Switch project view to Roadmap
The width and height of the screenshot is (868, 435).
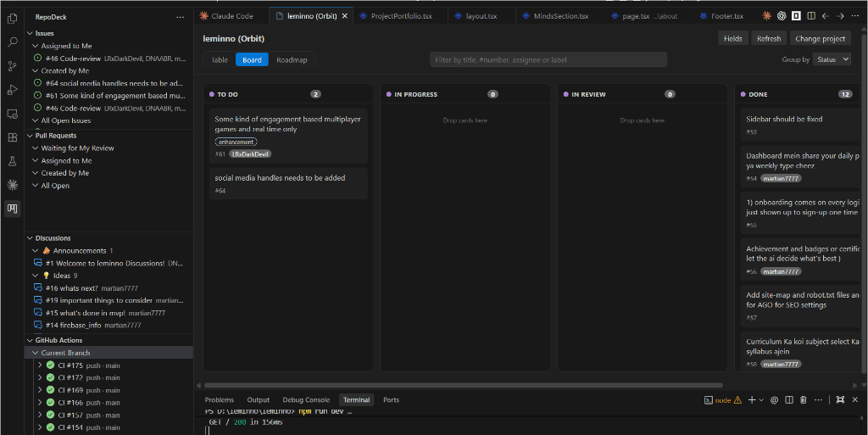292,59
